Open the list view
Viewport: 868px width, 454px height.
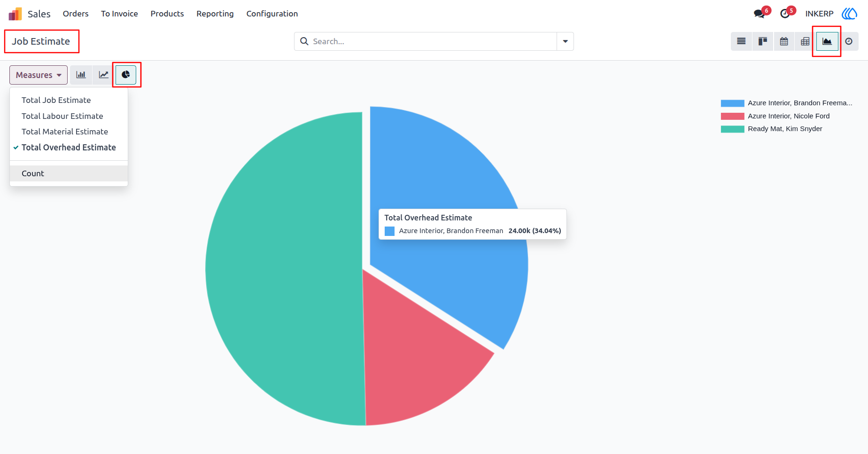[x=741, y=41]
